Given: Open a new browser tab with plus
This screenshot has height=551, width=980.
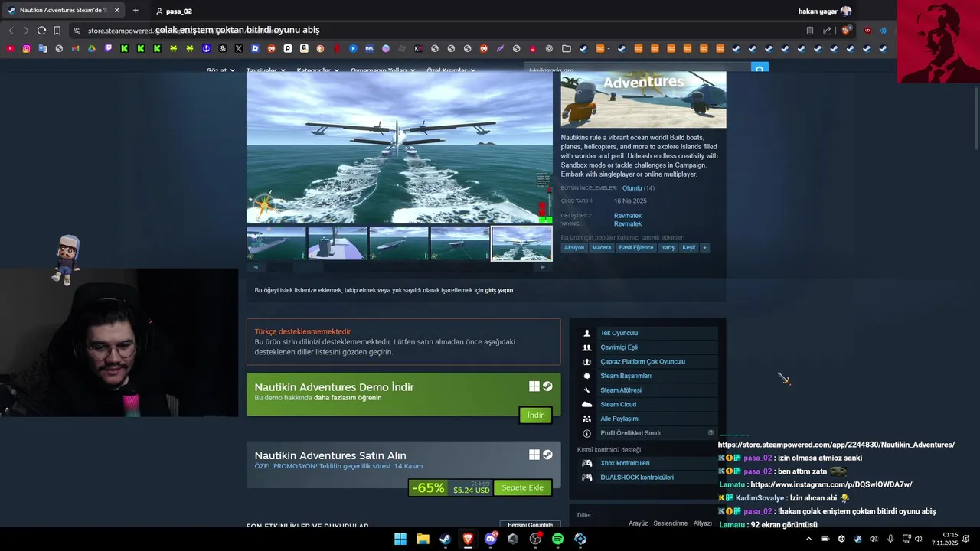Looking at the screenshot, I should click(x=136, y=11).
